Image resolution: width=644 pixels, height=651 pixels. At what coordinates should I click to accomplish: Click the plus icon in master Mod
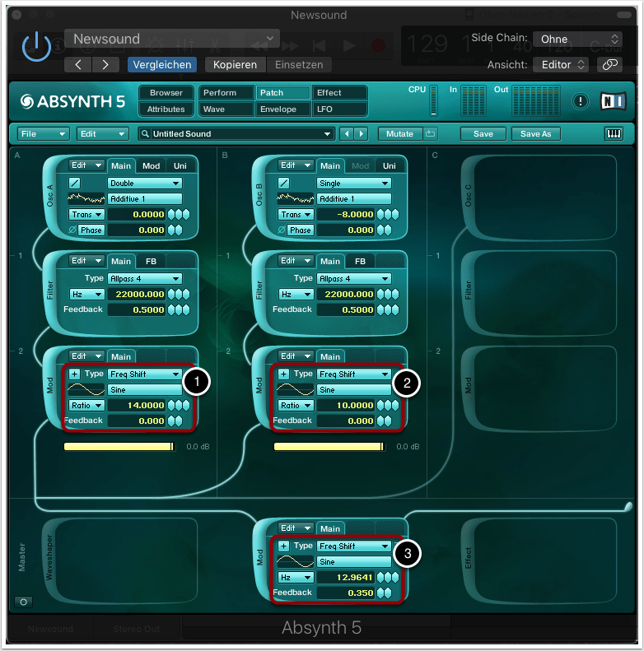point(283,546)
